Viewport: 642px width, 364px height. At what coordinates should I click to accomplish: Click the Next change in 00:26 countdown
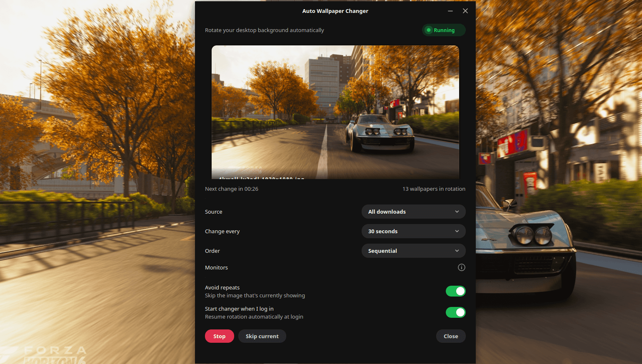tap(232, 189)
